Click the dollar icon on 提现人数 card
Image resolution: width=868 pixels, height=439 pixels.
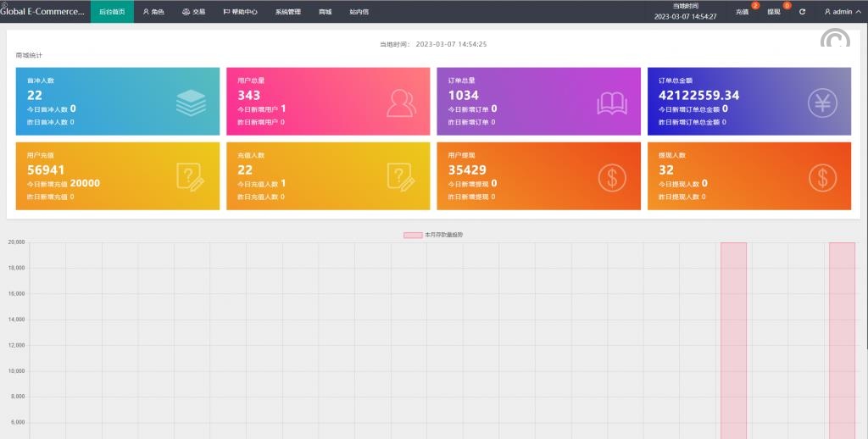pos(822,178)
